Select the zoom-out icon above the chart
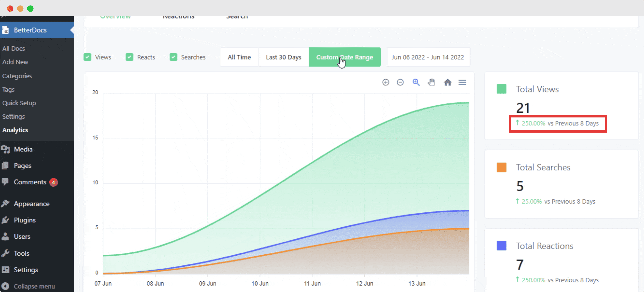The width and height of the screenshot is (644, 292). [400, 82]
